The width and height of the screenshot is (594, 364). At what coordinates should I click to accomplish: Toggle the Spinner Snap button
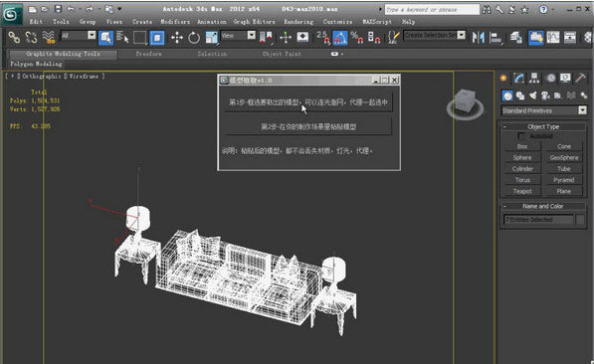coord(374,37)
